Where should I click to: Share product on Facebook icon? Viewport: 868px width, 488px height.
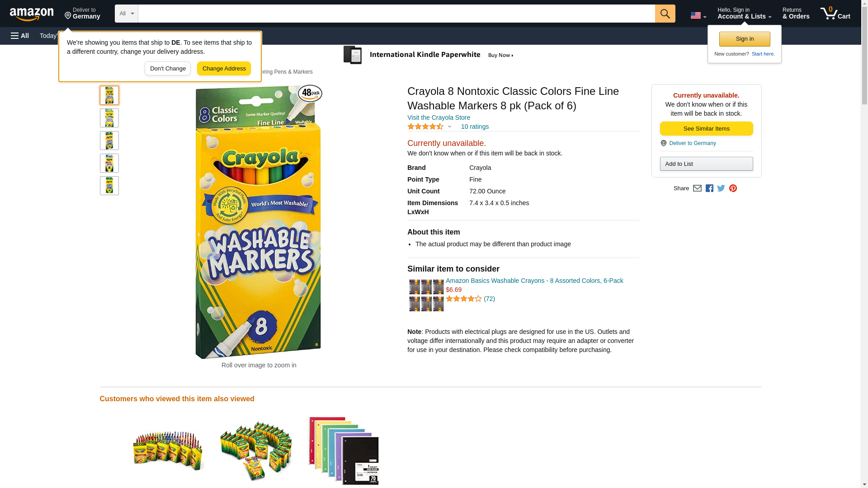click(x=709, y=188)
